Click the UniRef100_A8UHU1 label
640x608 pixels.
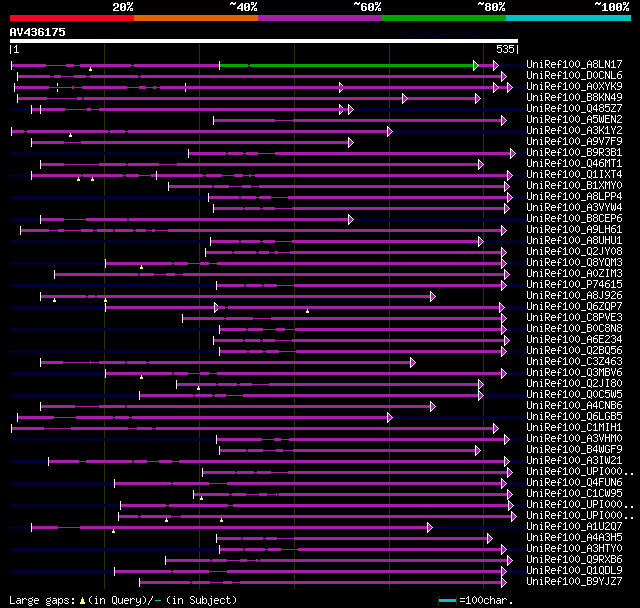pyautogui.click(x=574, y=240)
